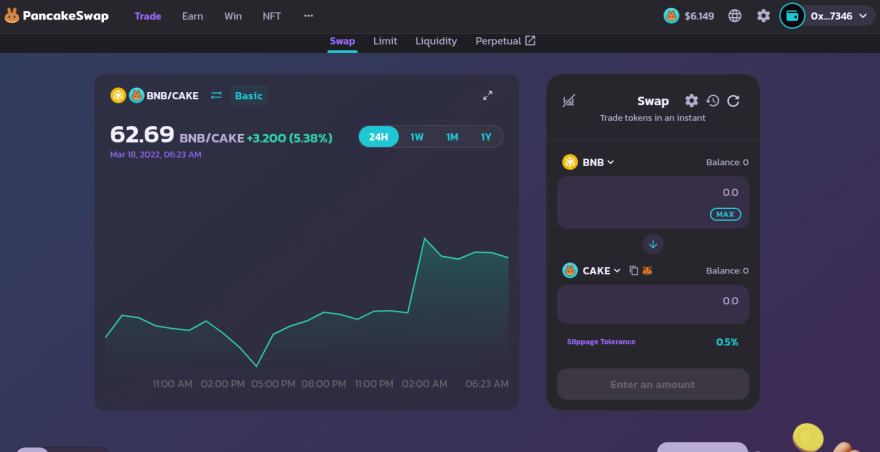Add CAKE to MetaMask fox icon
Screen dimensions: 880x452
tap(647, 271)
